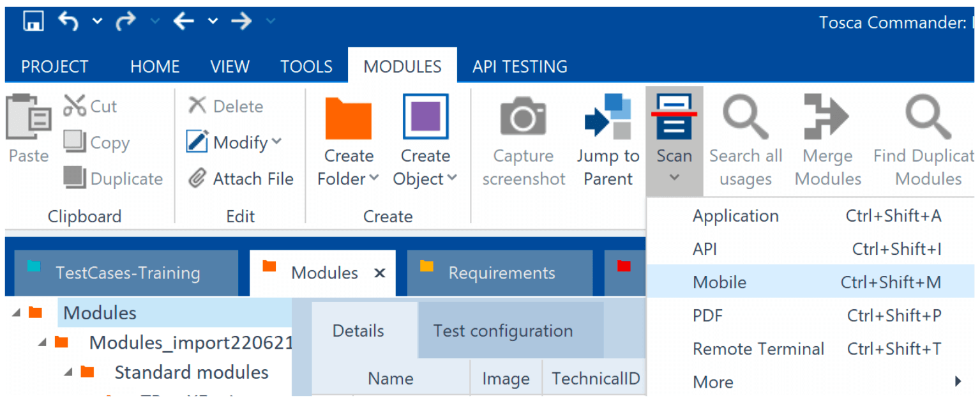Image resolution: width=980 pixels, height=403 pixels.
Task: Click the navigate Back arrow icon
Action: click(x=184, y=21)
